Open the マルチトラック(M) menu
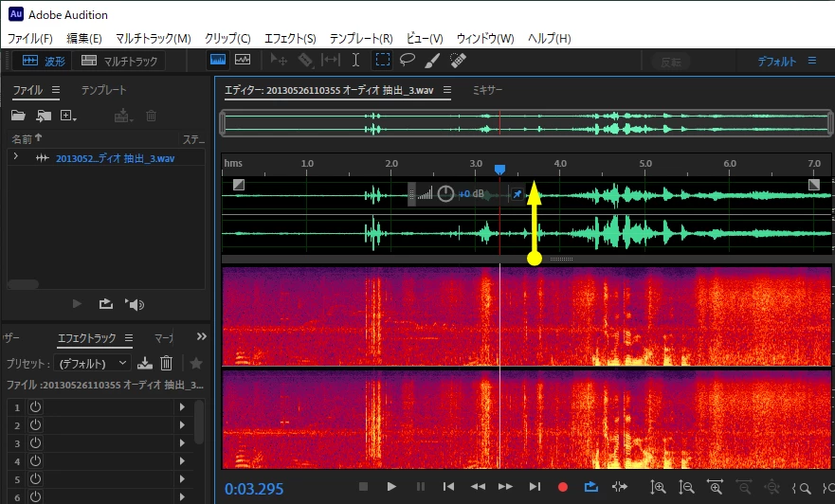The width and height of the screenshot is (835, 504). click(x=153, y=38)
